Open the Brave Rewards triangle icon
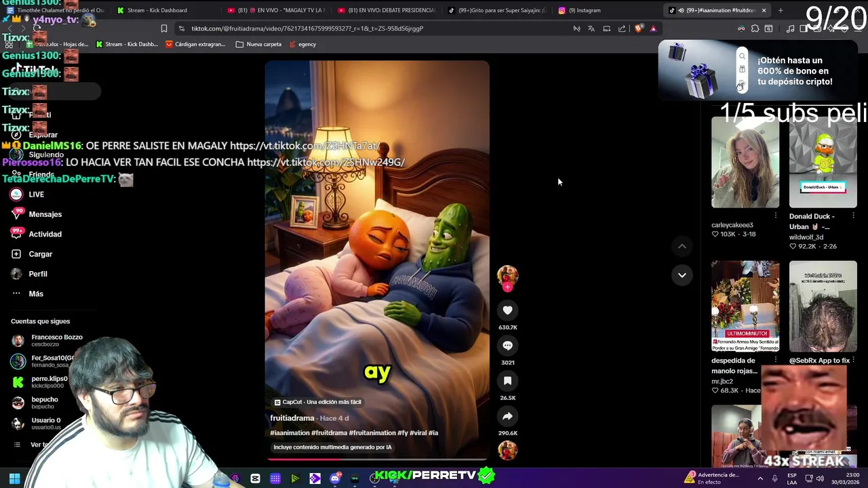868x488 pixels. [653, 28]
